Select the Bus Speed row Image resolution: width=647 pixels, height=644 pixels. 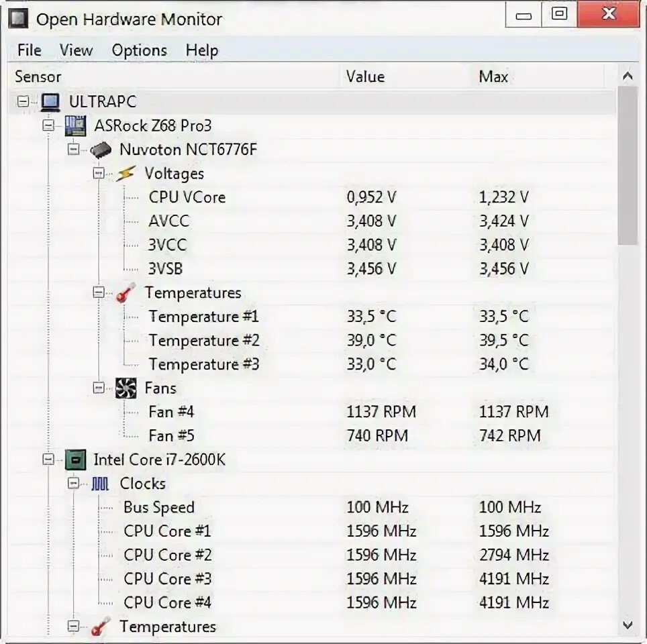pyautogui.click(x=313, y=507)
